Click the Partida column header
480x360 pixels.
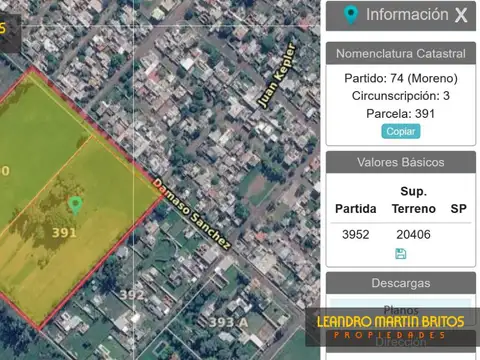(x=356, y=209)
